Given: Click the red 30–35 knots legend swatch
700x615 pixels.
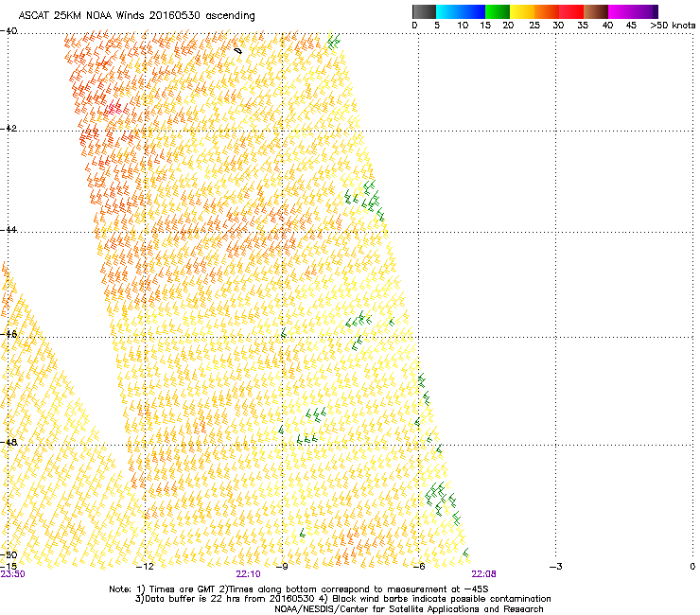Looking at the screenshot, I should (571, 11).
